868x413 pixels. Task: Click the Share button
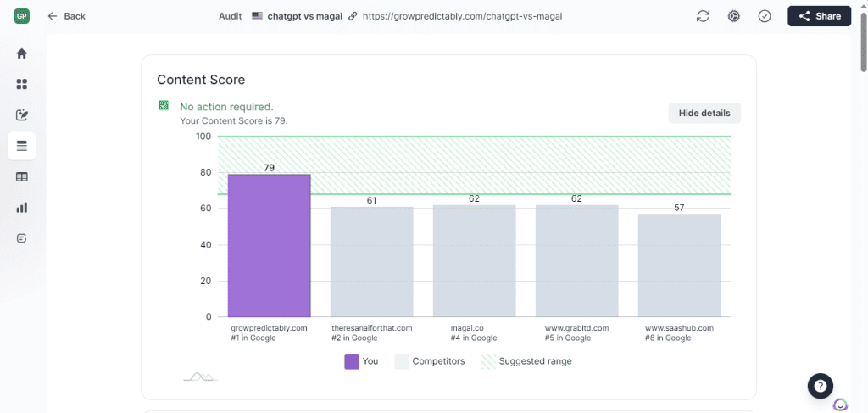pyautogui.click(x=820, y=16)
